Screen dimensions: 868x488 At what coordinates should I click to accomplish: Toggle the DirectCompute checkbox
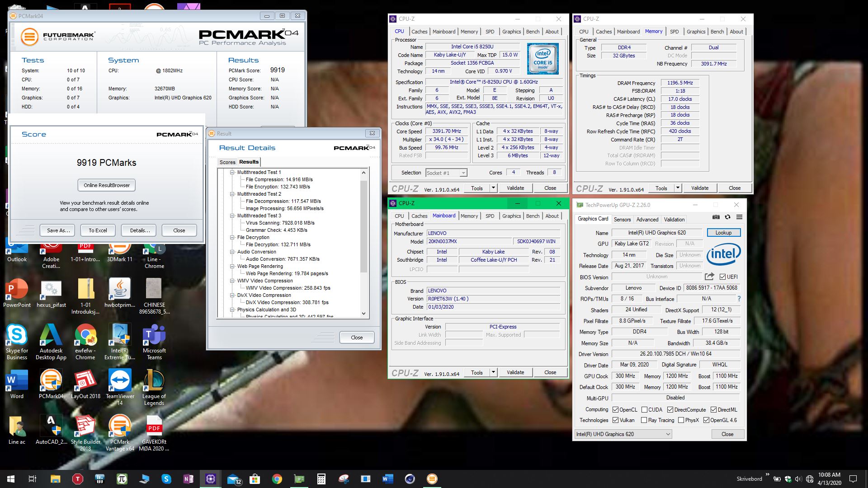point(670,410)
